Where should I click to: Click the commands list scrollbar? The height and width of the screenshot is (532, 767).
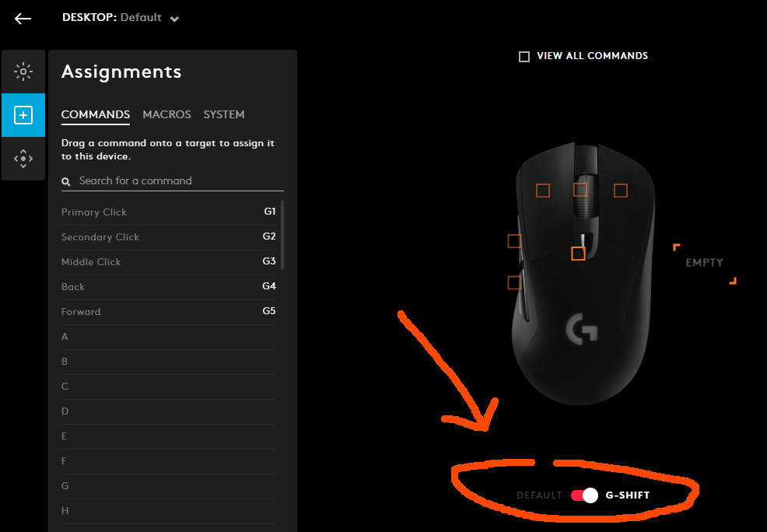coord(282,233)
